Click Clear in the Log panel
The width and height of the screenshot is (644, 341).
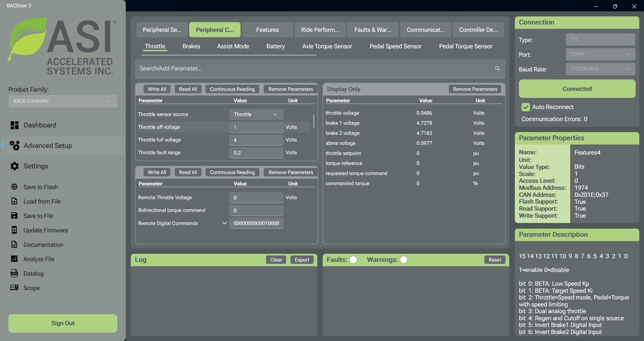(x=276, y=260)
